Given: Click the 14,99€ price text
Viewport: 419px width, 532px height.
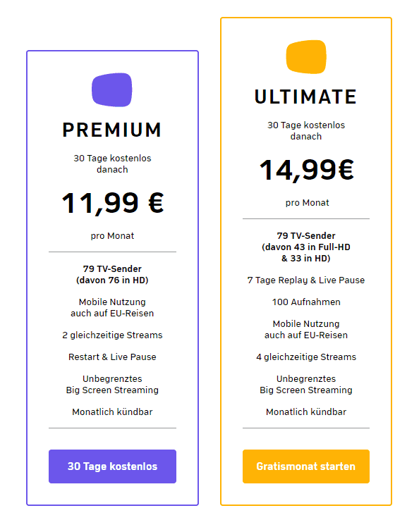Looking at the screenshot, I should click(x=307, y=170).
